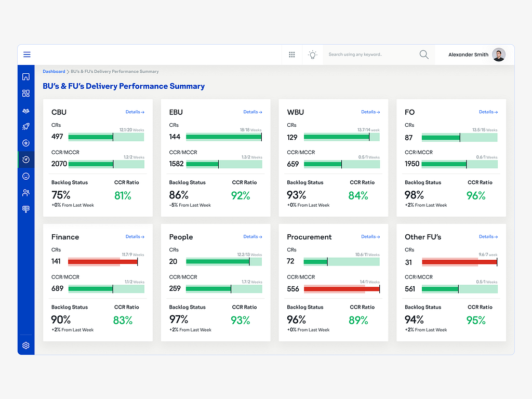Open Details for the Procurement card
The height and width of the screenshot is (399, 532).
tap(370, 236)
